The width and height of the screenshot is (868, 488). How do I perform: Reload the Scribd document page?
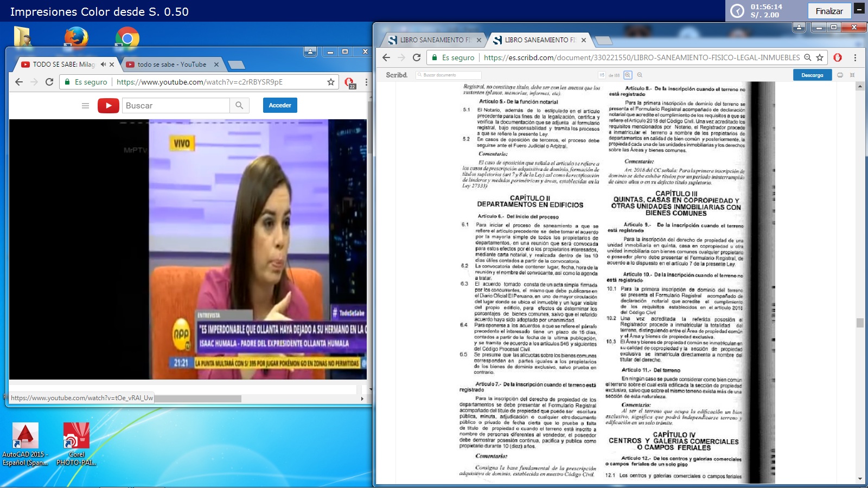(417, 57)
